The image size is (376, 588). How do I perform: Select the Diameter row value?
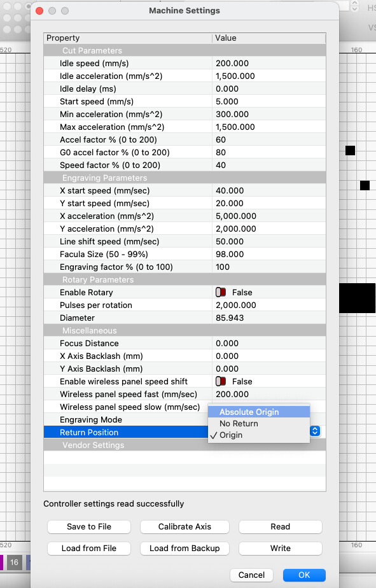click(268, 318)
